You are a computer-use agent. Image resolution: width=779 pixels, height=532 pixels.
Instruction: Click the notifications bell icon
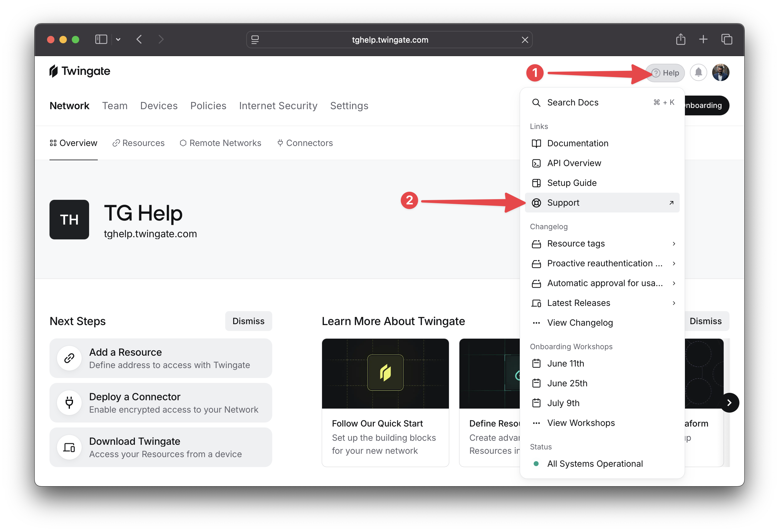click(x=699, y=73)
